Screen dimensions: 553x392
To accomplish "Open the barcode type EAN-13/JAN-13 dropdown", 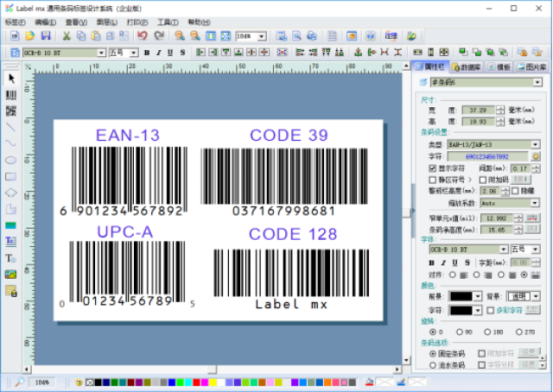I will (x=536, y=144).
